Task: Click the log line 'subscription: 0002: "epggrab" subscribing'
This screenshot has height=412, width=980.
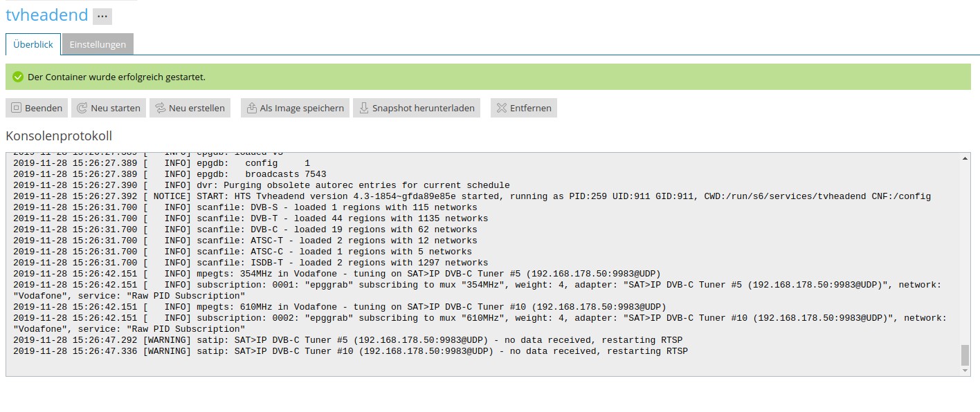Action: pos(480,324)
